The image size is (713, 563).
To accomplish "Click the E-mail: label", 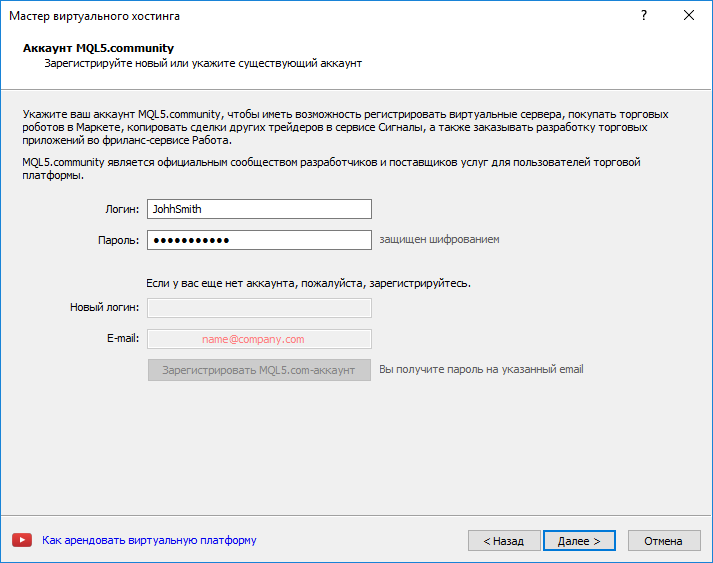I will point(123,338).
